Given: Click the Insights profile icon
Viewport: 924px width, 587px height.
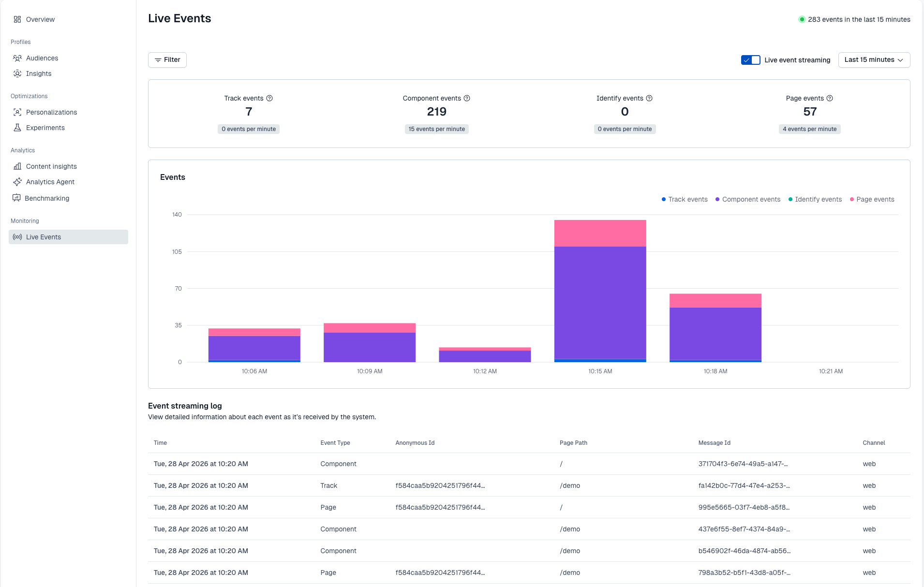Looking at the screenshot, I should click(17, 73).
